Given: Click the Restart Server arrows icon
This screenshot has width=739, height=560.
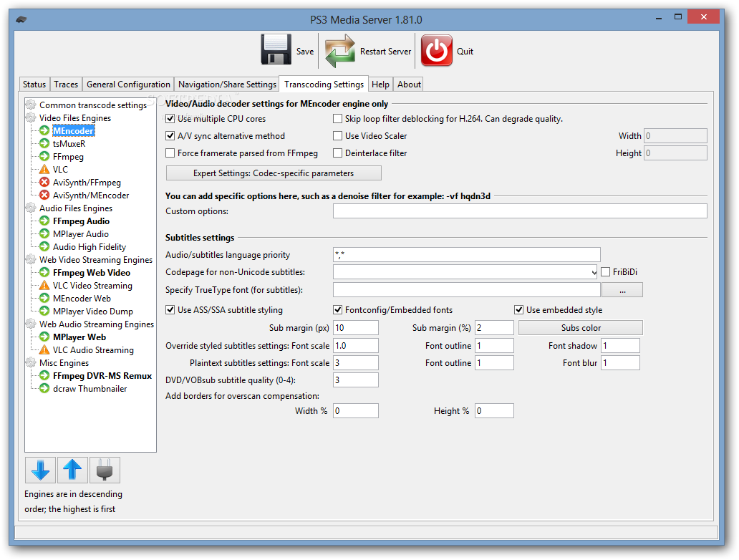Looking at the screenshot, I should tap(340, 50).
